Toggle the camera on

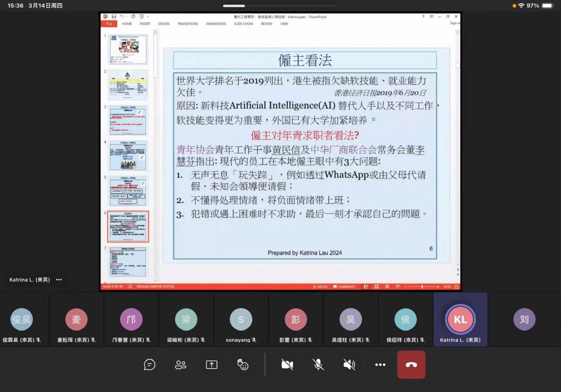[x=287, y=365]
